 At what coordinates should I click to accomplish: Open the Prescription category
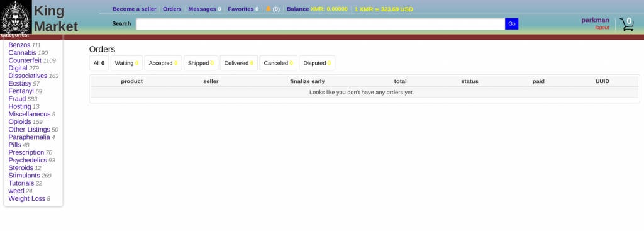[x=26, y=152]
